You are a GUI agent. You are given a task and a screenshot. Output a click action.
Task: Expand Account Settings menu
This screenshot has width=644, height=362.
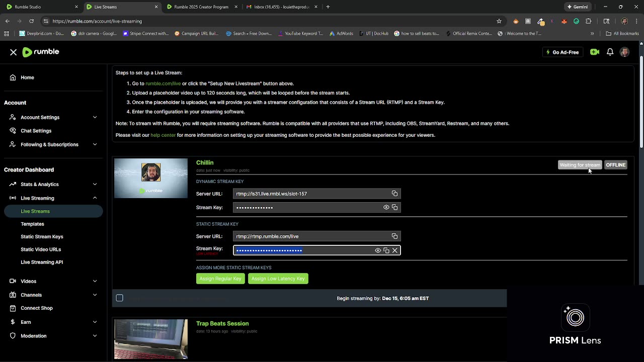click(52, 117)
